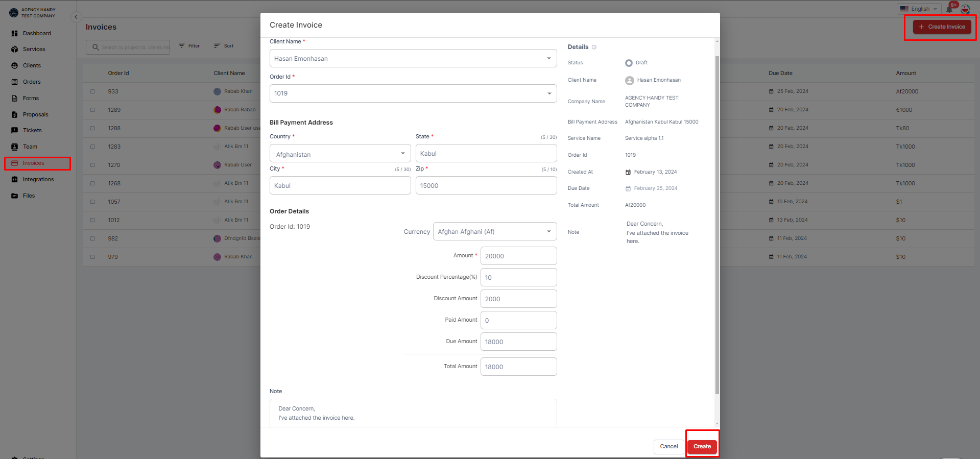
Task: Click the search magnifier icon
Action: [95, 47]
